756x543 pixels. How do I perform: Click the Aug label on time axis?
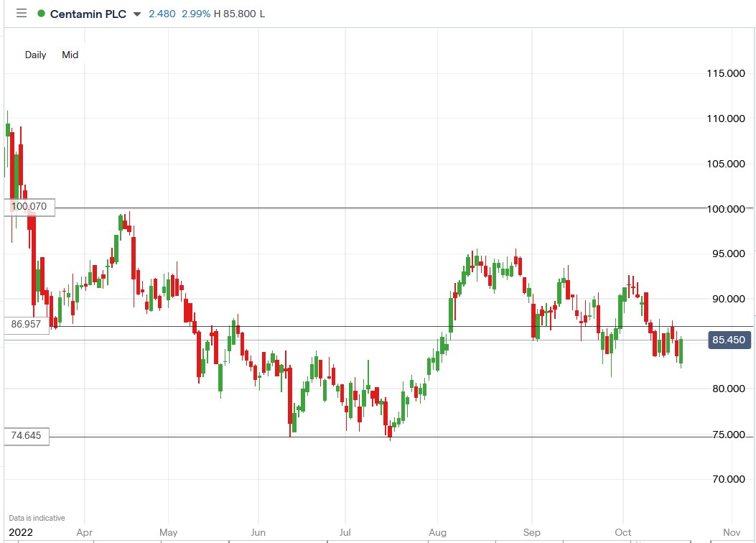pos(437,533)
